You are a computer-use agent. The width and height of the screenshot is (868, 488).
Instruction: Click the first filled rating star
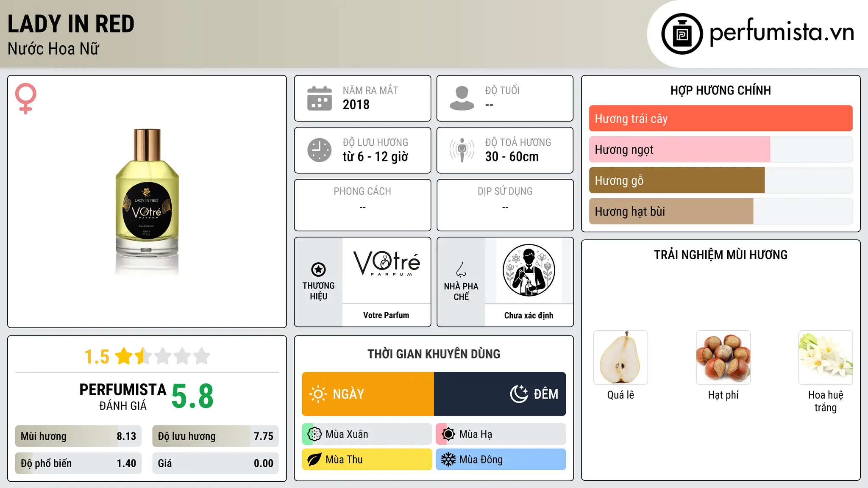124,356
